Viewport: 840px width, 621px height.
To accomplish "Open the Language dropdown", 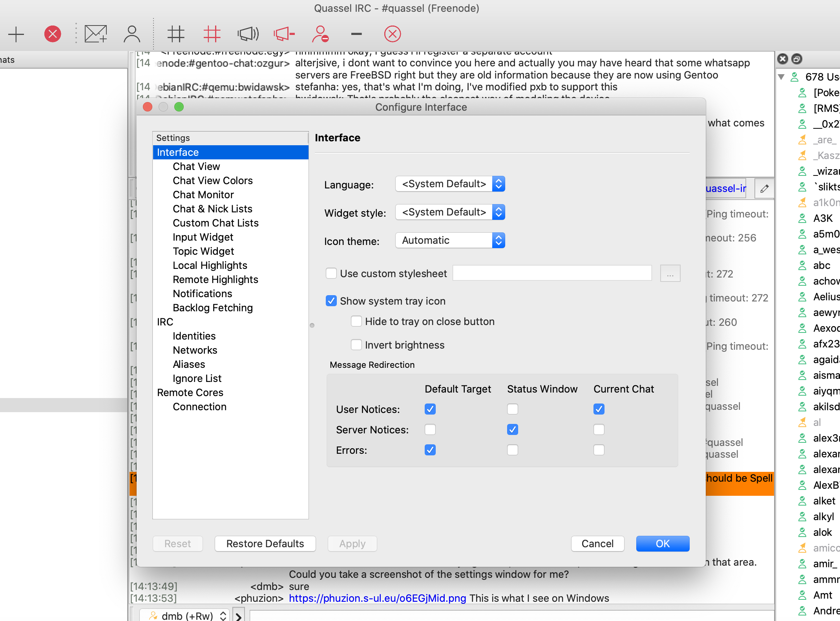I will (x=450, y=184).
